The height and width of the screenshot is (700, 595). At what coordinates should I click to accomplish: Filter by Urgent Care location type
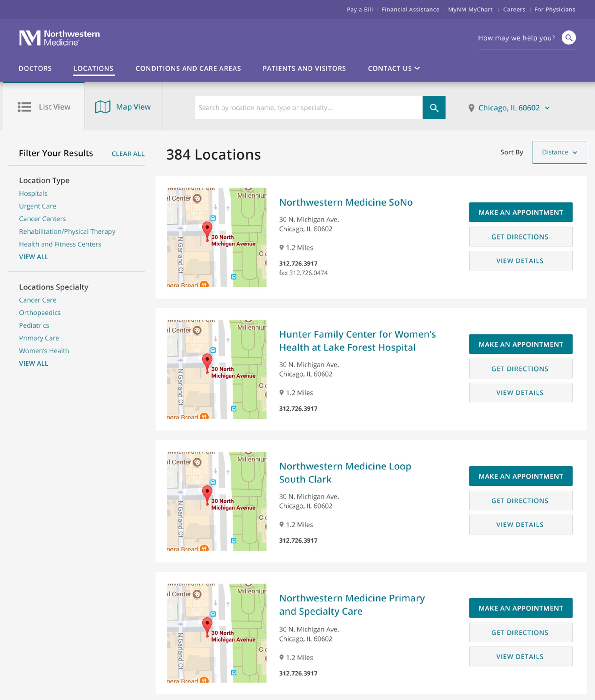pyautogui.click(x=37, y=206)
